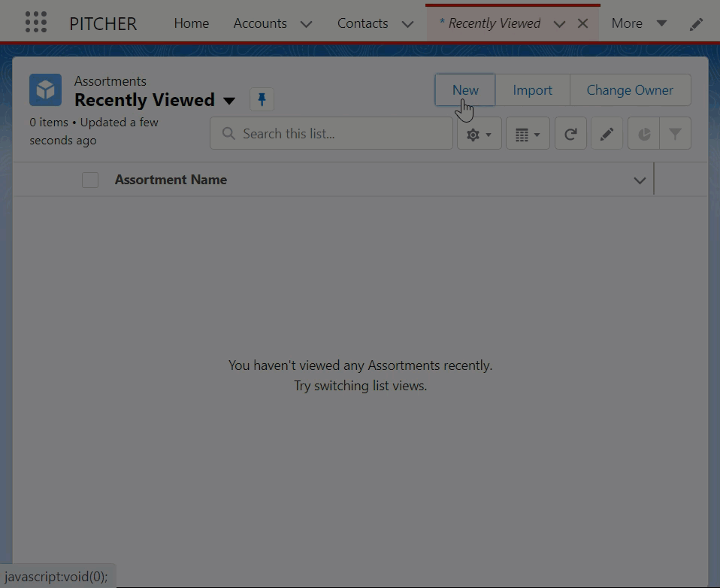
Task: Click the inline edit list pencil icon
Action: [607, 134]
